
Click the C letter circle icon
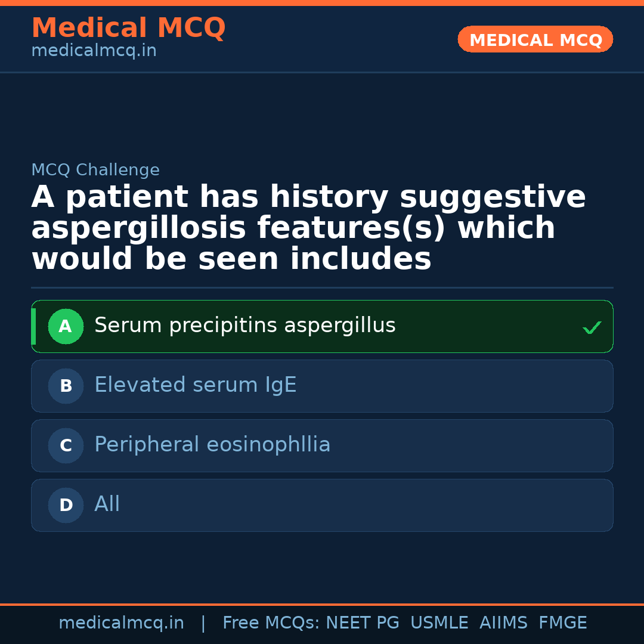(66, 445)
